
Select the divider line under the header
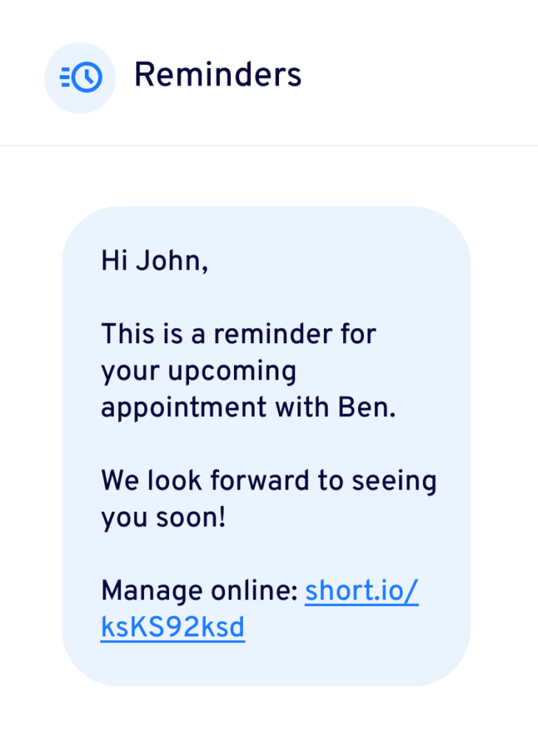269,145
